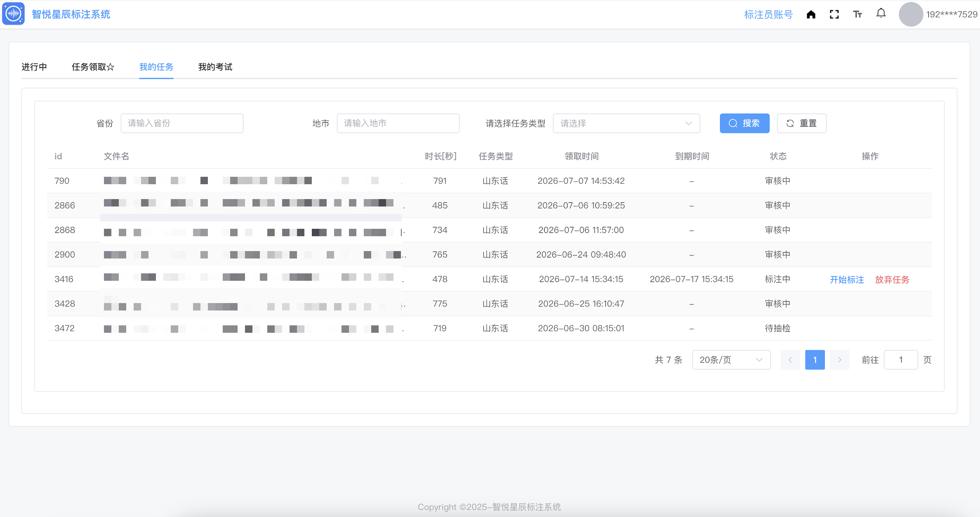
Task: Click the 状态 column header
Action: [x=778, y=156]
